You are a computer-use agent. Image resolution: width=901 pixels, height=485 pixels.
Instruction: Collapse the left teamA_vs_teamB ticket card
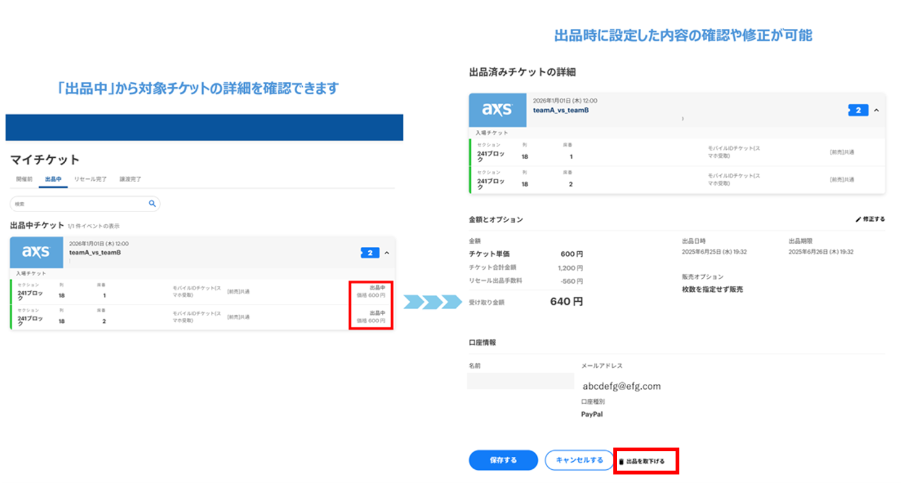386,253
